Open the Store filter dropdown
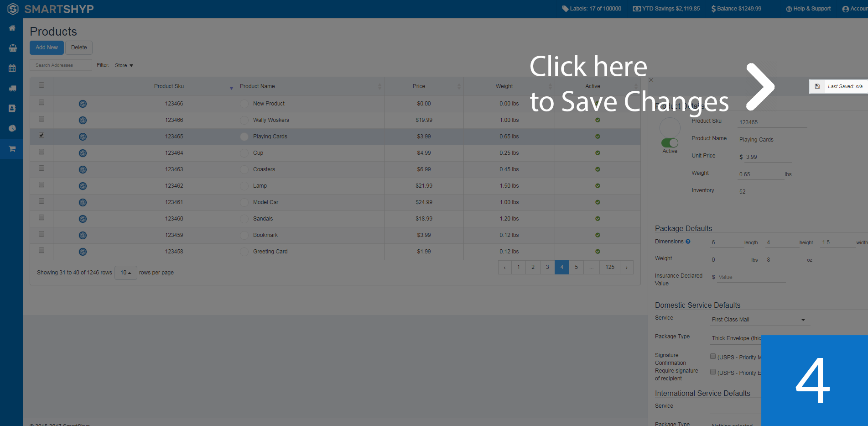The image size is (868, 426). pos(124,65)
